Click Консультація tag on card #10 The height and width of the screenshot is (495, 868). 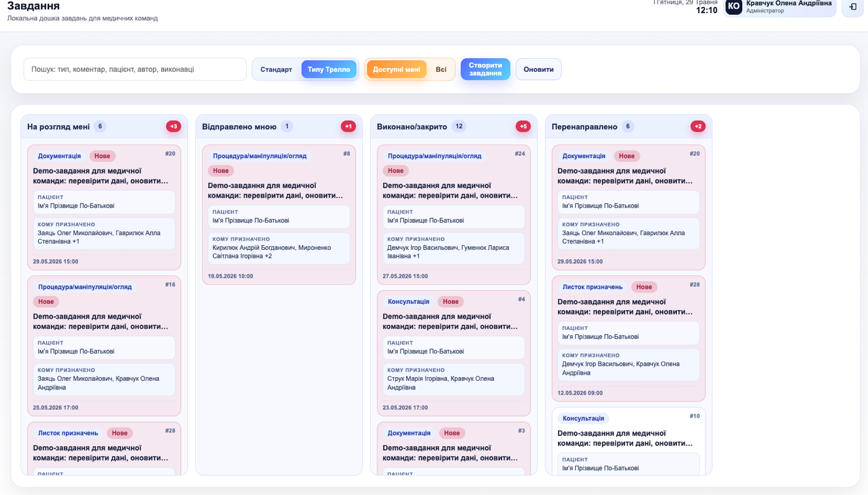tap(583, 419)
